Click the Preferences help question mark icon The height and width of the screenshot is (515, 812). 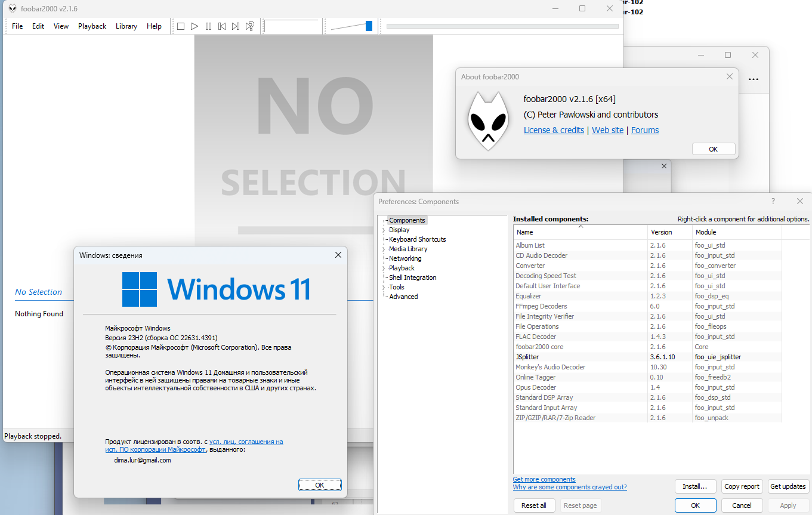click(773, 202)
